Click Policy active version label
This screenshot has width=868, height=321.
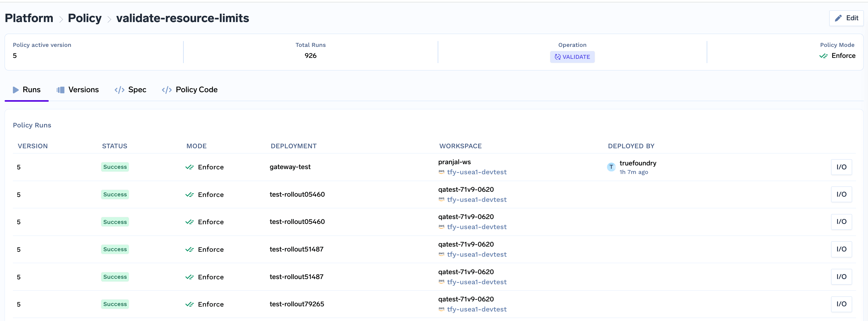[42, 45]
